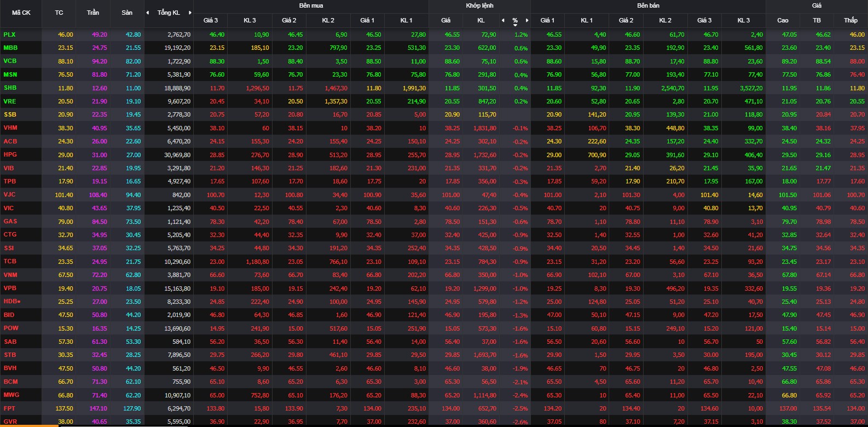
Task: Open the HDB stock symbol
Action: tap(10, 301)
